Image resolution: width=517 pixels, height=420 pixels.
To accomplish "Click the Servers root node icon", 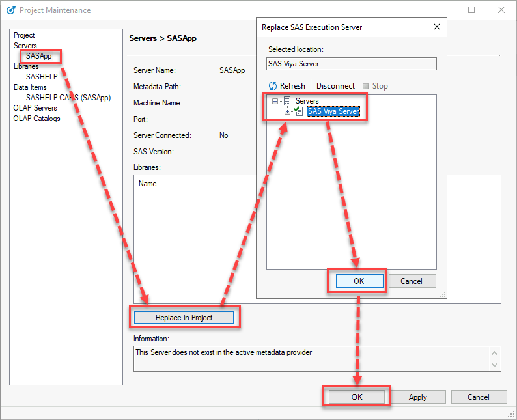I will [287, 101].
